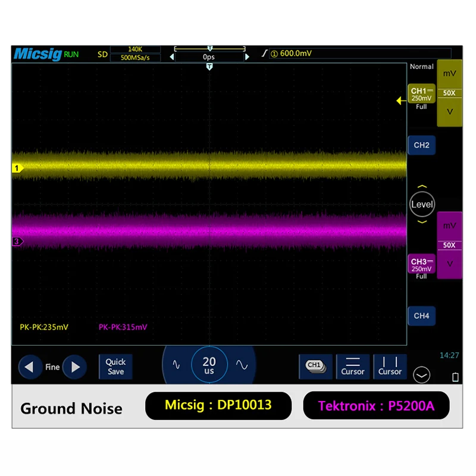
Task: Enable the CH2 channel
Action: point(421,145)
